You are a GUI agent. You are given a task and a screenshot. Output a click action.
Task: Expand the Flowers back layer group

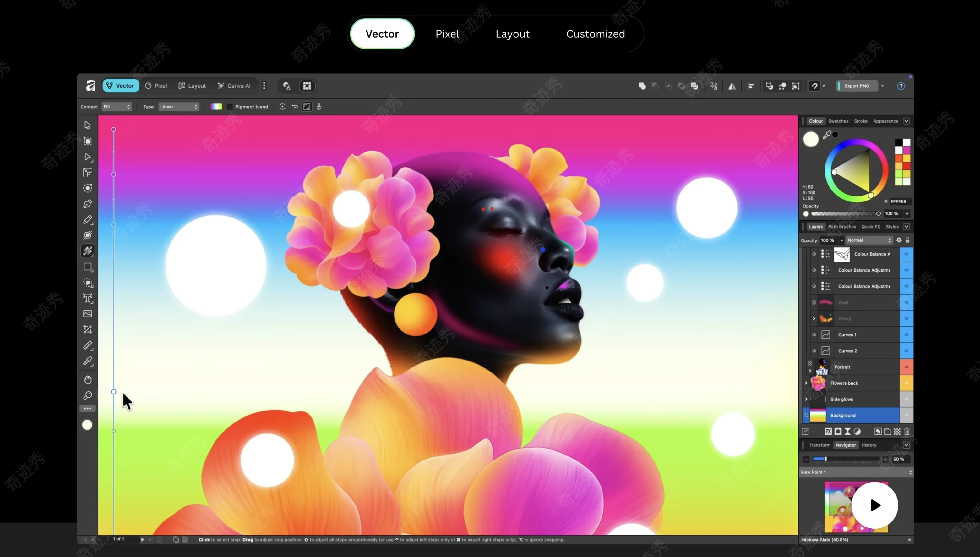point(806,383)
